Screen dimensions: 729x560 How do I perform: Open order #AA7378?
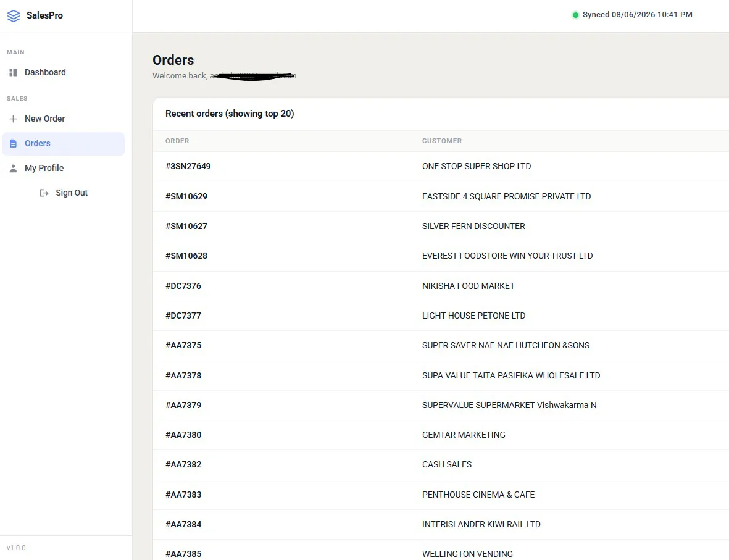point(183,376)
